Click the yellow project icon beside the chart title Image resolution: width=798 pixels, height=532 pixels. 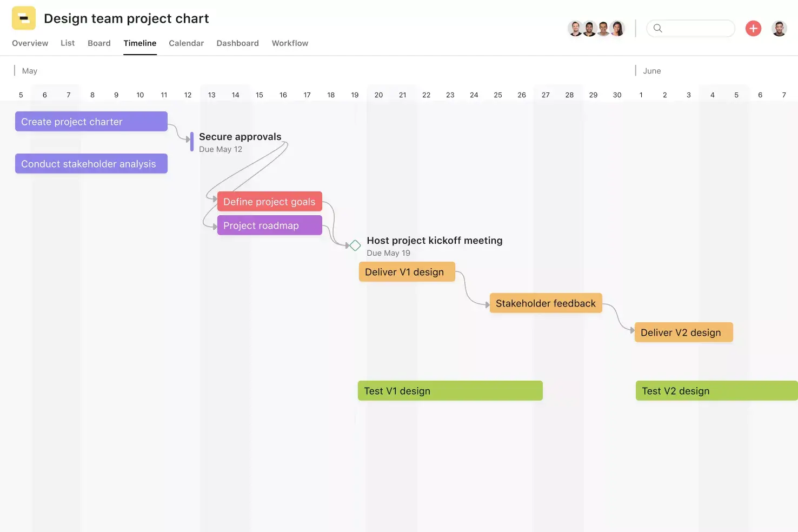point(23,18)
